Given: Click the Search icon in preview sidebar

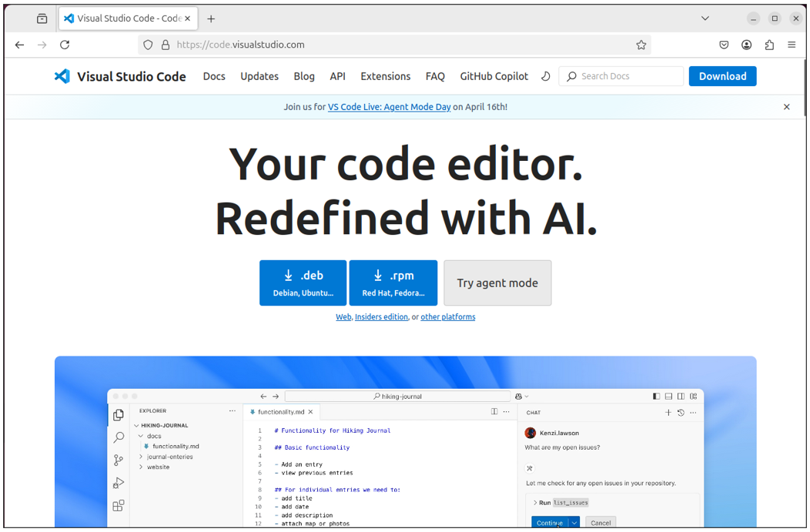Looking at the screenshot, I should pyautogui.click(x=119, y=437).
